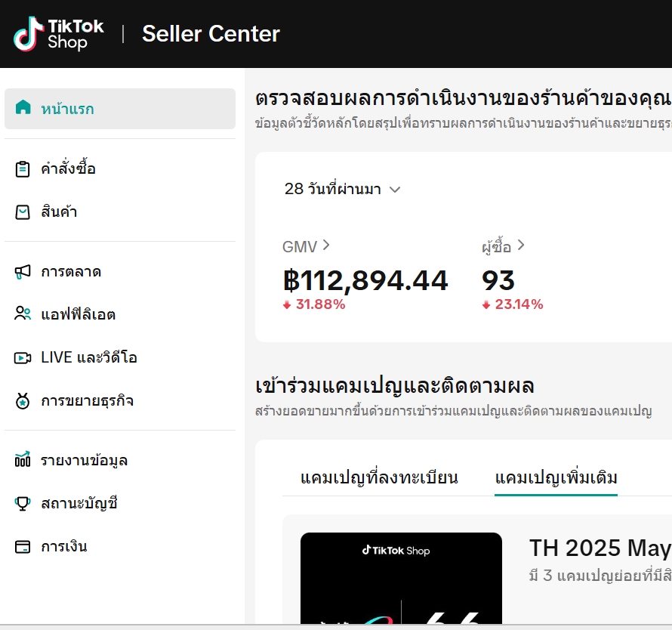This screenshot has width=672, height=630.
Task: Expand GMV details via its chevron
Action: pos(327,246)
